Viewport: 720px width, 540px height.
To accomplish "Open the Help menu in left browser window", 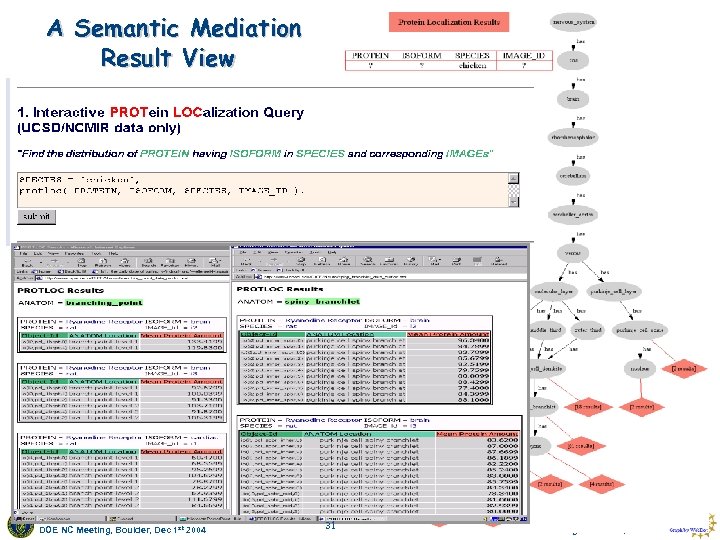I will coord(113,253).
